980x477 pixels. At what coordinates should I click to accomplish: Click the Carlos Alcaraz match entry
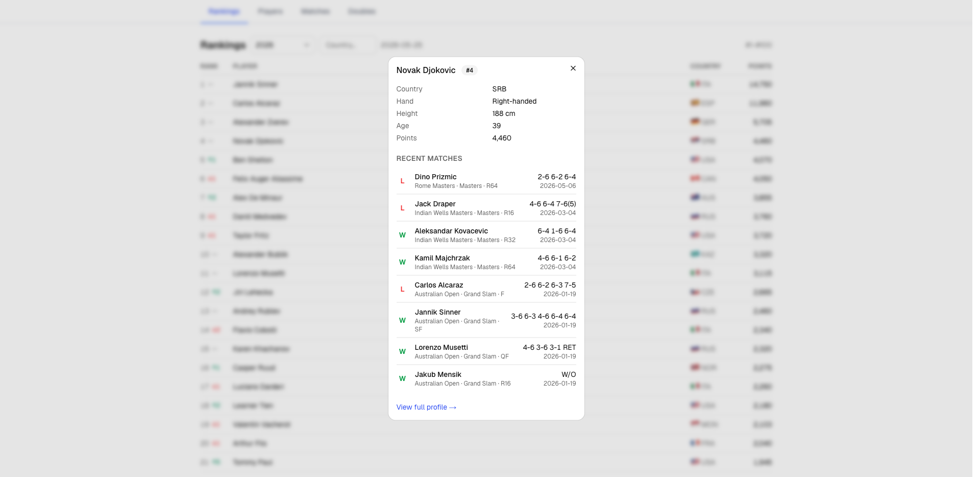pos(486,289)
